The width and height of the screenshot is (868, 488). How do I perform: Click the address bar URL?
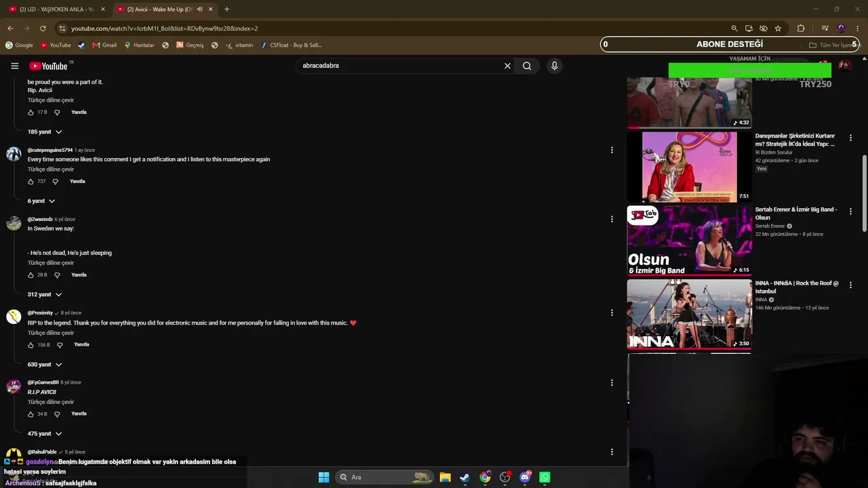click(x=164, y=28)
